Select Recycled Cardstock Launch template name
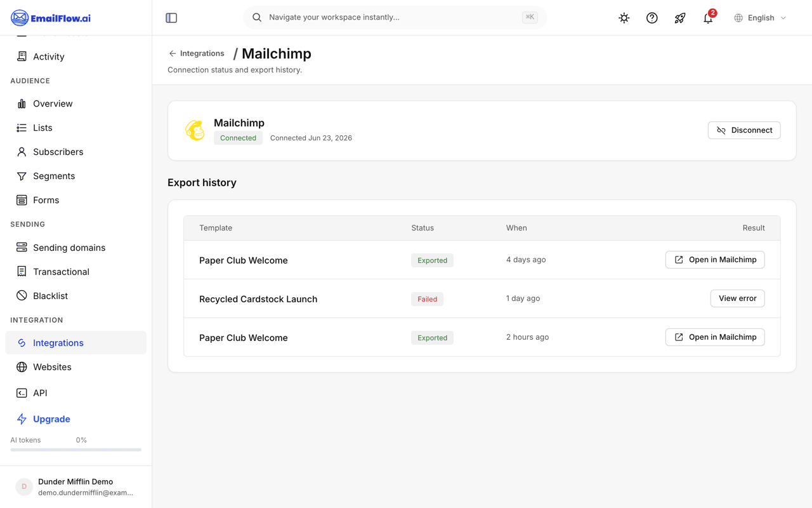 point(258,299)
